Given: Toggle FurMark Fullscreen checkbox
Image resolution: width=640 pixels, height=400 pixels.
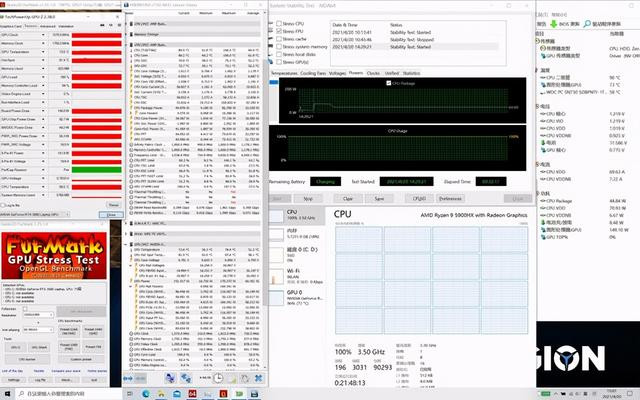Looking at the screenshot, I should 25,309.
